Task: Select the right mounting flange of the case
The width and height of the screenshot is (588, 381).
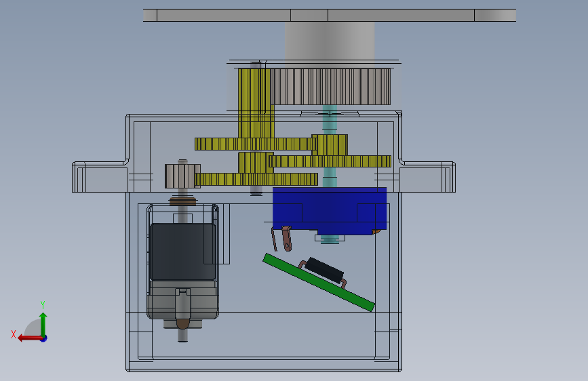Action: 427,177
